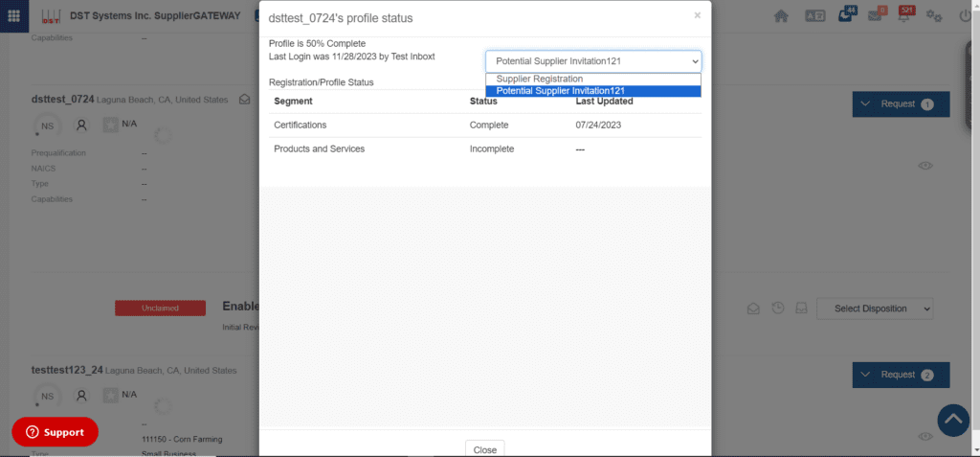Image resolution: width=980 pixels, height=457 pixels.
Task: Click the user profile icon under dsttest_0724
Action: (x=82, y=125)
